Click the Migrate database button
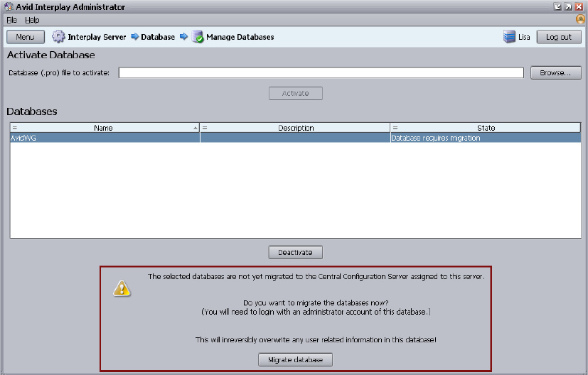 pos(296,359)
